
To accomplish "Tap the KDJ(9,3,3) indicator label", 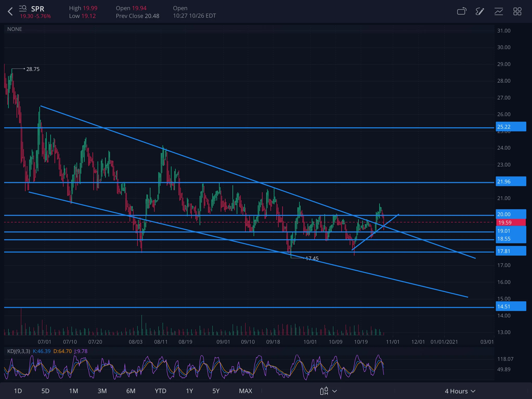I will coord(19,351).
